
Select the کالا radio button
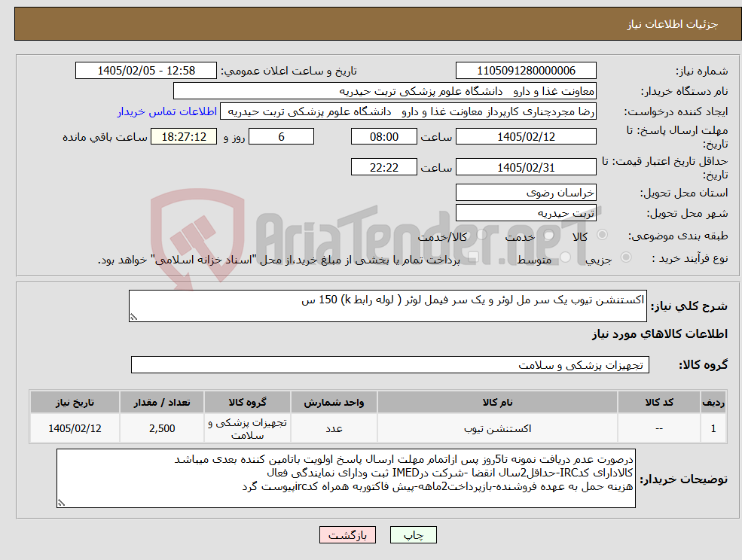(x=603, y=235)
